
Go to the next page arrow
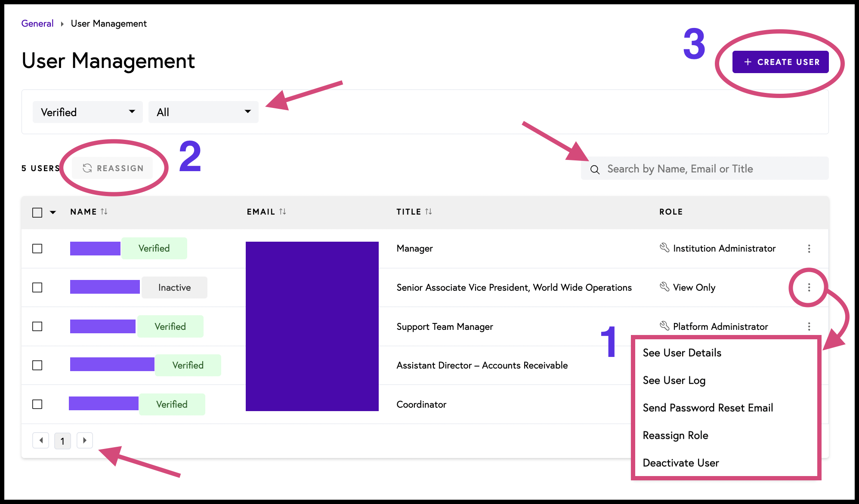85,440
